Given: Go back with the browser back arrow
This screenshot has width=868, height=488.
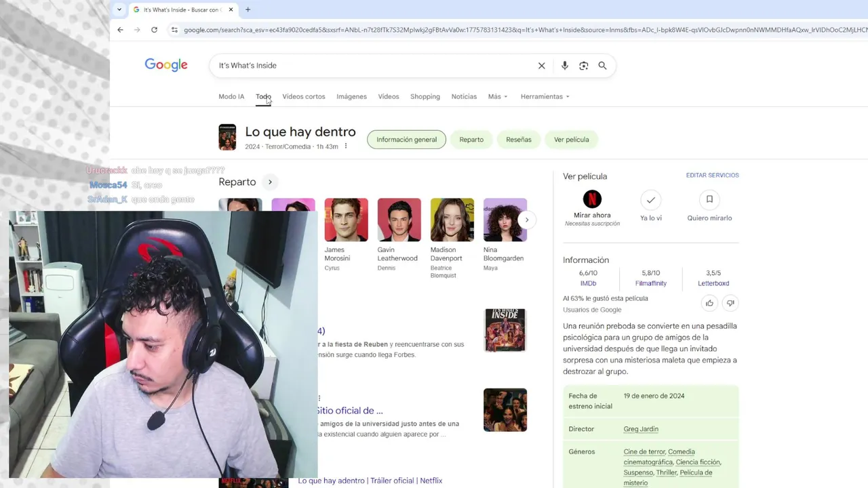Looking at the screenshot, I should tap(120, 30).
